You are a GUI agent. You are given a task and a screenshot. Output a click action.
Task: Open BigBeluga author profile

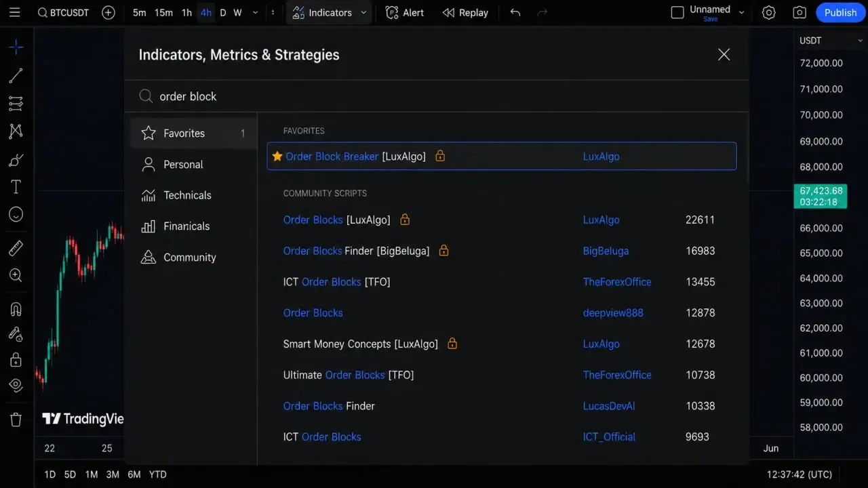tap(606, 251)
